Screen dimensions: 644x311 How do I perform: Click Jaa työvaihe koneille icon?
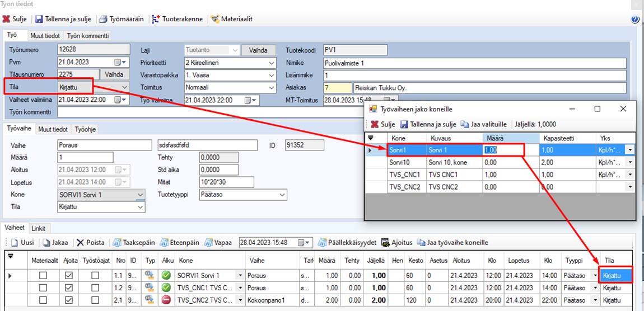(x=421, y=243)
